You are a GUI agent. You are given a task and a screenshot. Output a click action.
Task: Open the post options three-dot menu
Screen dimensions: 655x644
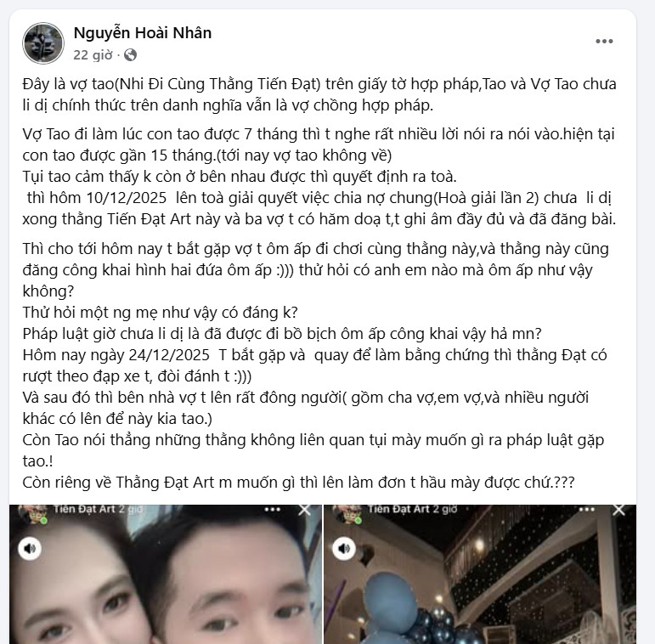point(604,41)
